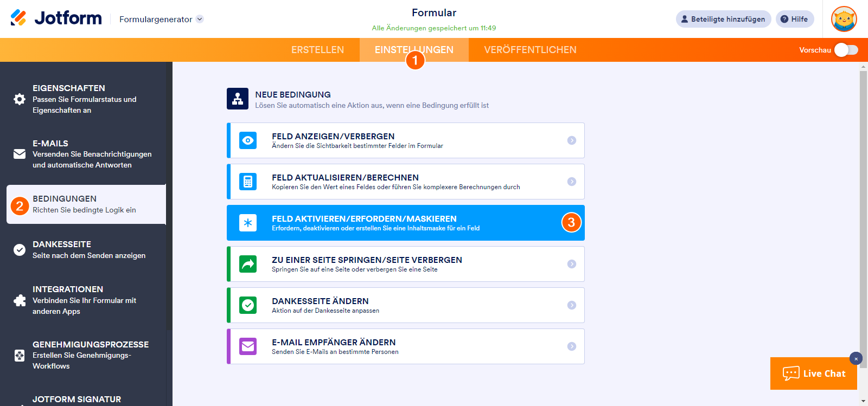Viewport: 868px width, 406px height.
Task: Open the user avatar profile menu
Action: coord(844,19)
